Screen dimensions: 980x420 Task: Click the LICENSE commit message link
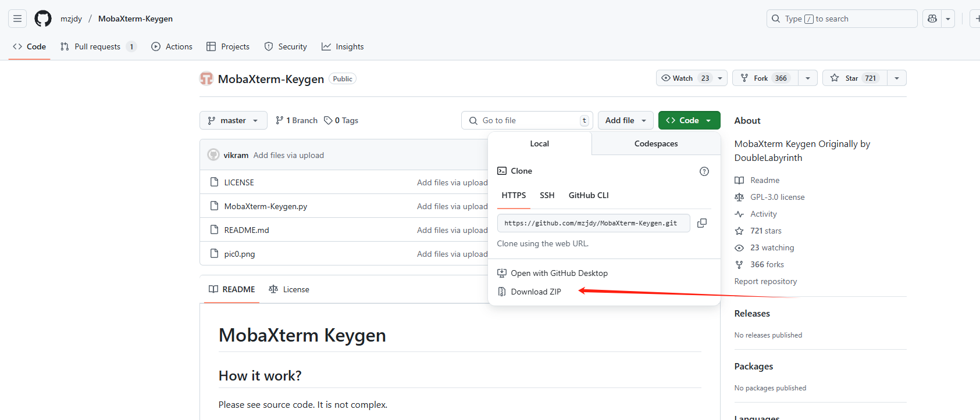pos(452,182)
